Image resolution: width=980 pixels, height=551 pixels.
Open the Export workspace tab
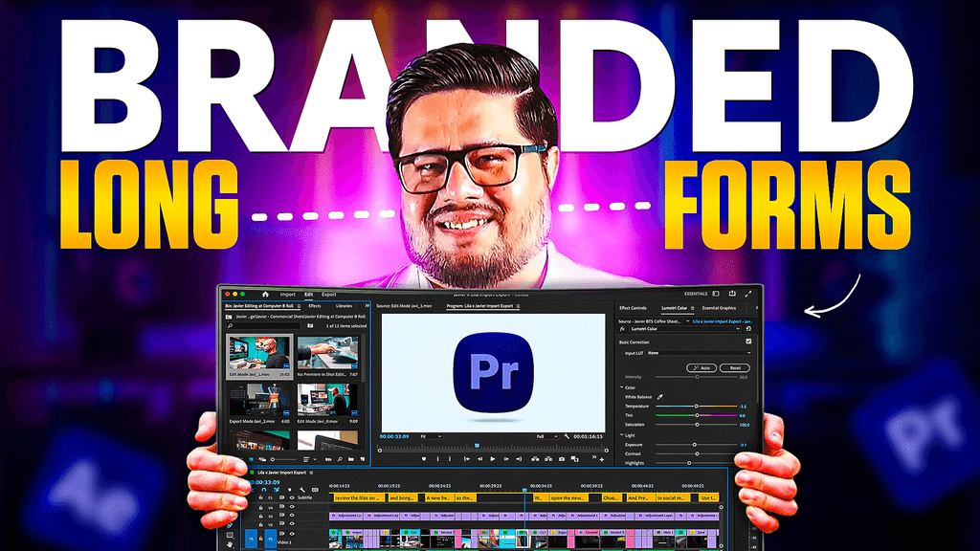click(x=329, y=295)
